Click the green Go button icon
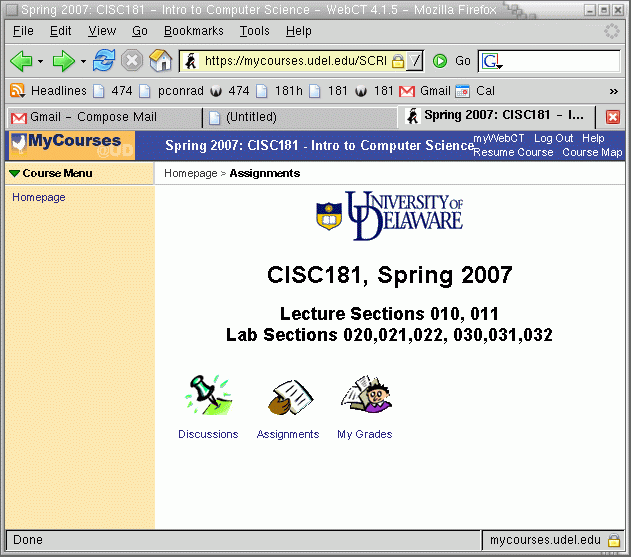 click(x=440, y=61)
